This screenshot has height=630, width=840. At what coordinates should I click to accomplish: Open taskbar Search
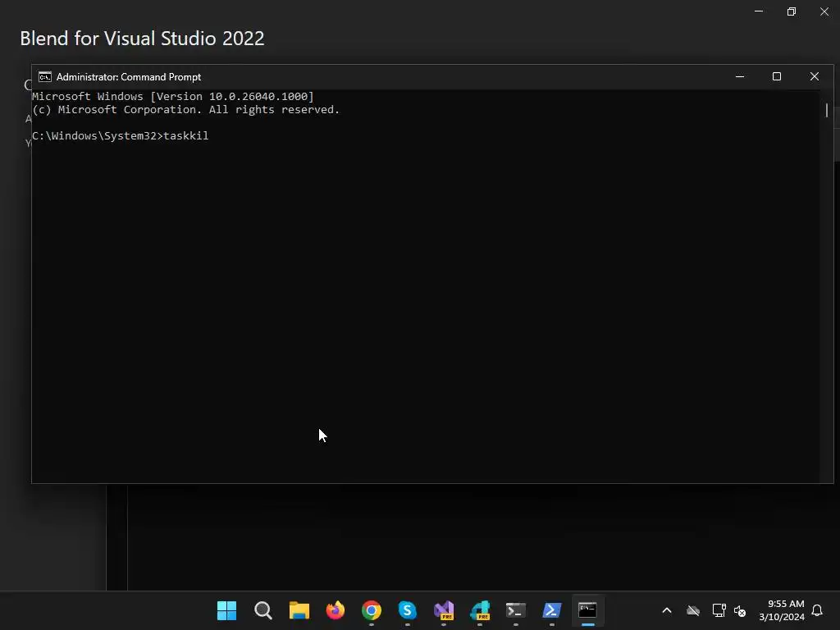pos(263,610)
